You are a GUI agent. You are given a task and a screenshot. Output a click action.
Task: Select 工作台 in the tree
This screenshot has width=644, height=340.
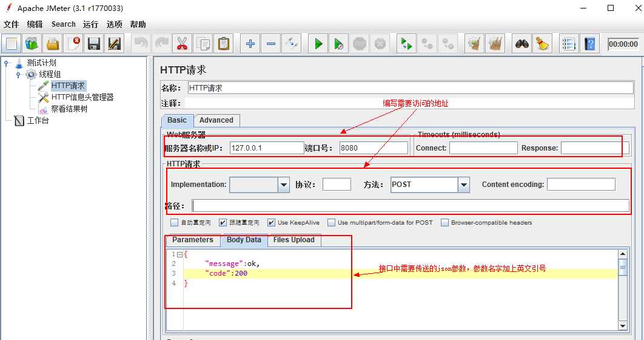pyautogui.click(x=38, y=120)
